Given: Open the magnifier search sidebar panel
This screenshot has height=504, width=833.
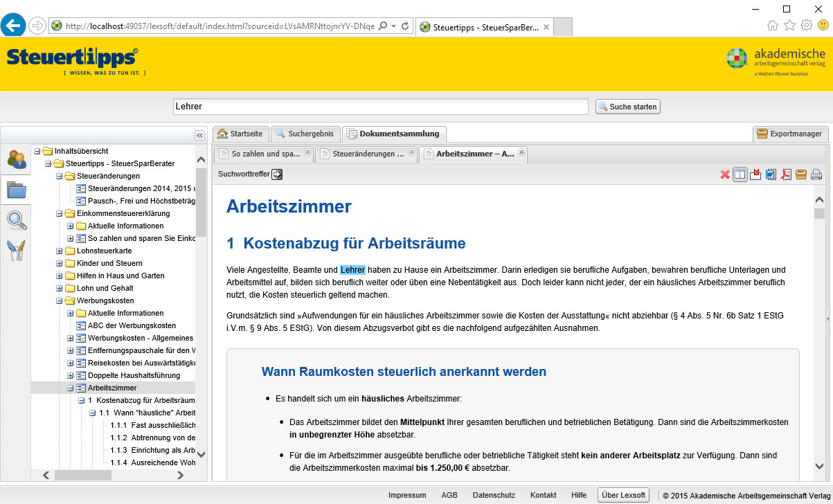Looking at the screenshot, I should pyautogui.click(x=16, y=220).
